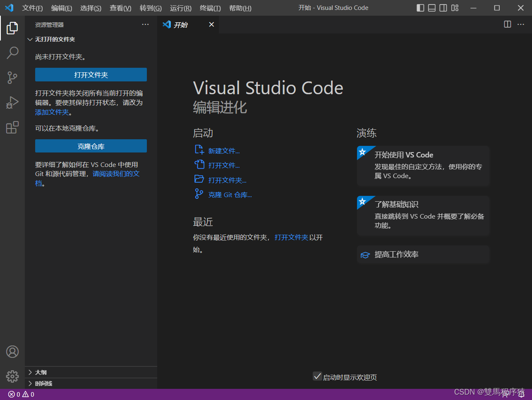Screen dimensions: 532x400
Task: Click the 打开文件夹 blue button
Action: point(91,75)
